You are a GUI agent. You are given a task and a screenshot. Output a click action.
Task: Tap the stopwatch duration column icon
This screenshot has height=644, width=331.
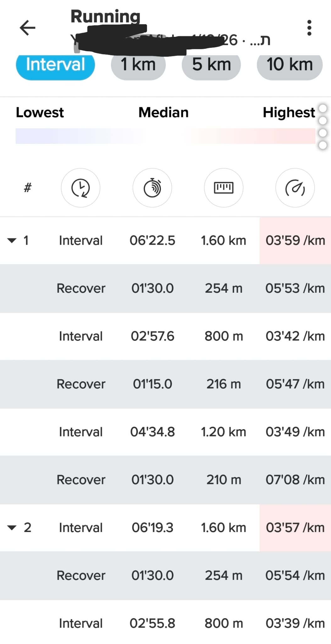coord(152,188)
